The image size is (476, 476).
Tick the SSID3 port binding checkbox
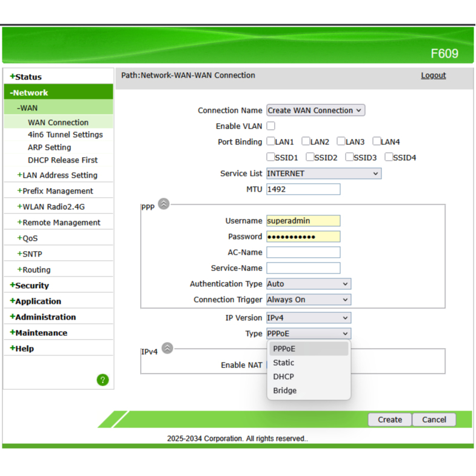click(349, 158)
